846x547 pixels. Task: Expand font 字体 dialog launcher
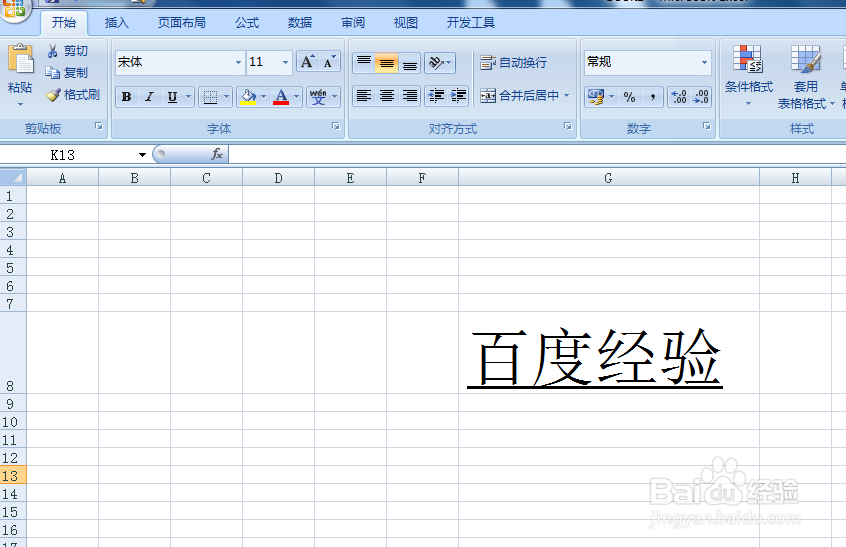[336, 126]
